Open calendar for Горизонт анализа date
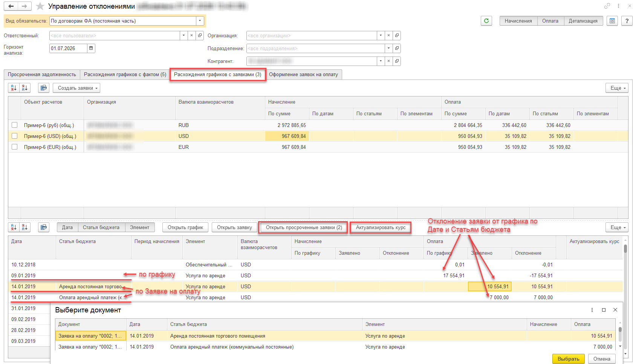633x364 pixels. tap(91, 48)
